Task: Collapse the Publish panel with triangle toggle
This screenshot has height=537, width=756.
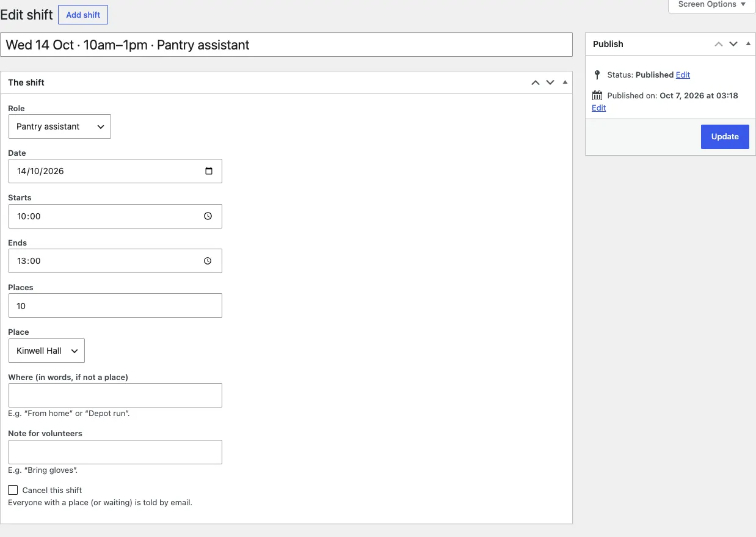Action: pos(748,44)
